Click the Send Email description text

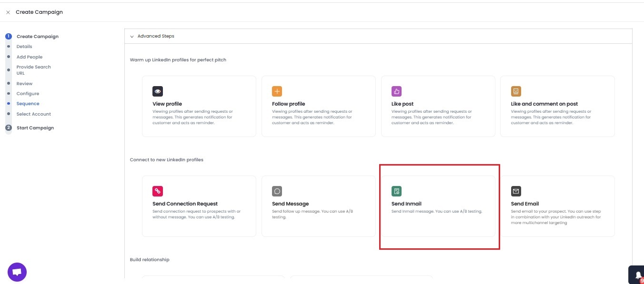coord(556,217)
